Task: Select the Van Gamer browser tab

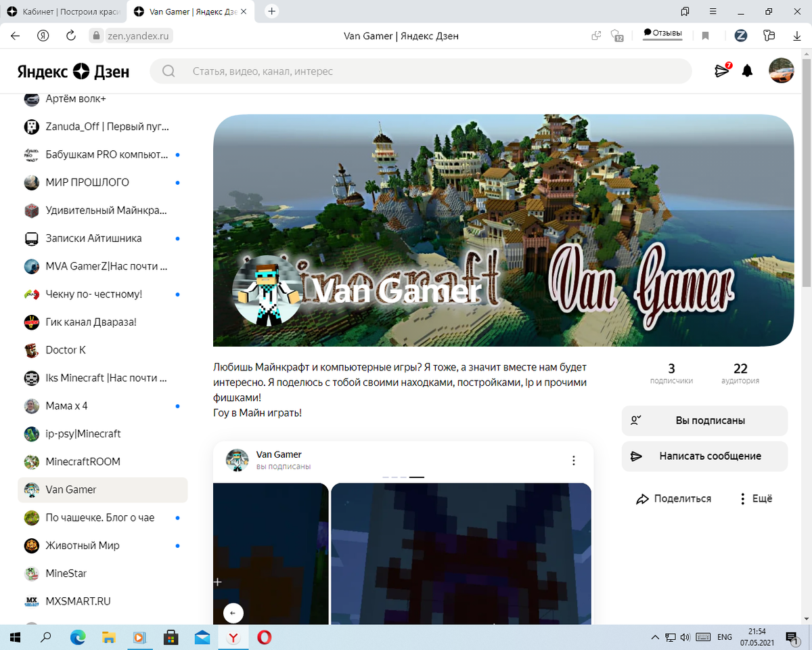Action: (x=191, y=12)
